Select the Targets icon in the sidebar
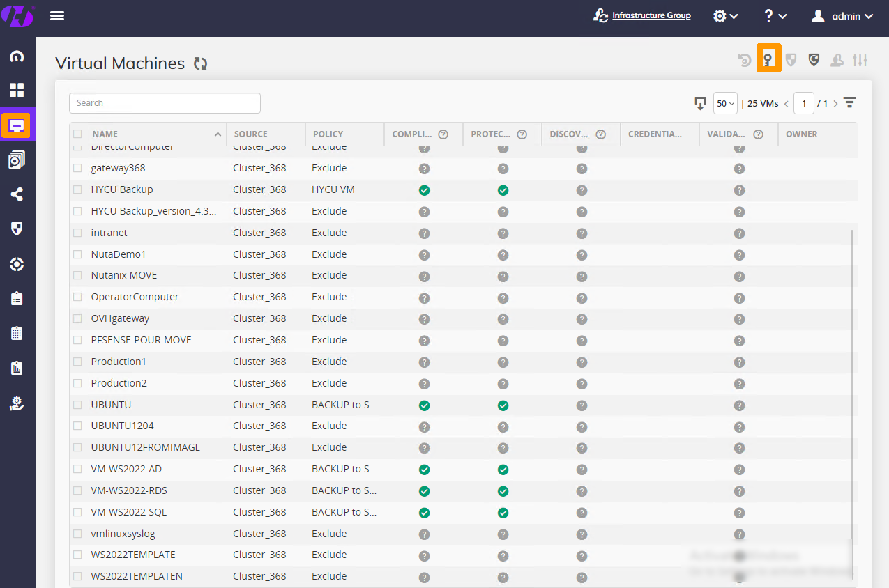889x588 pixels. (17, 263)
